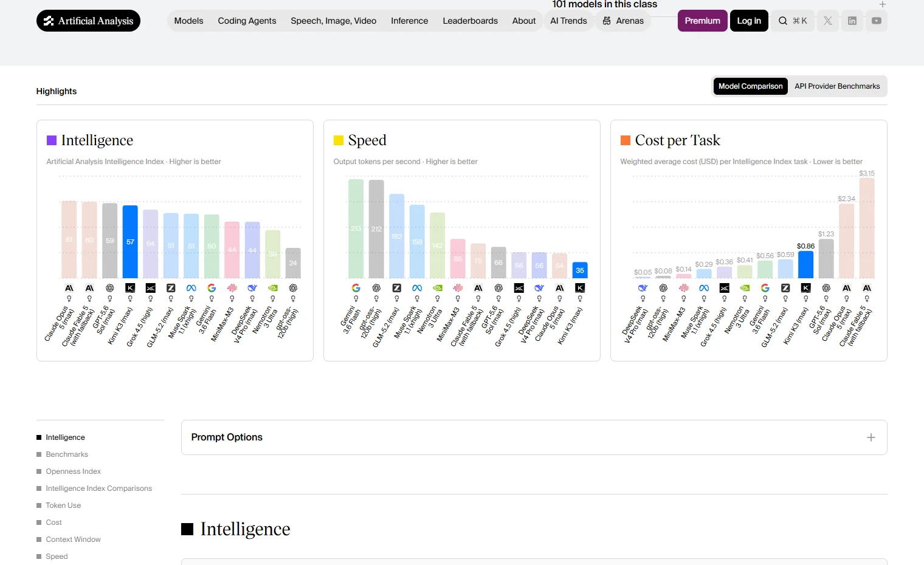Click the Gemini 3.6 Flash bar showing 213
The image size is (924, 565).
click(x=356, y=228)
